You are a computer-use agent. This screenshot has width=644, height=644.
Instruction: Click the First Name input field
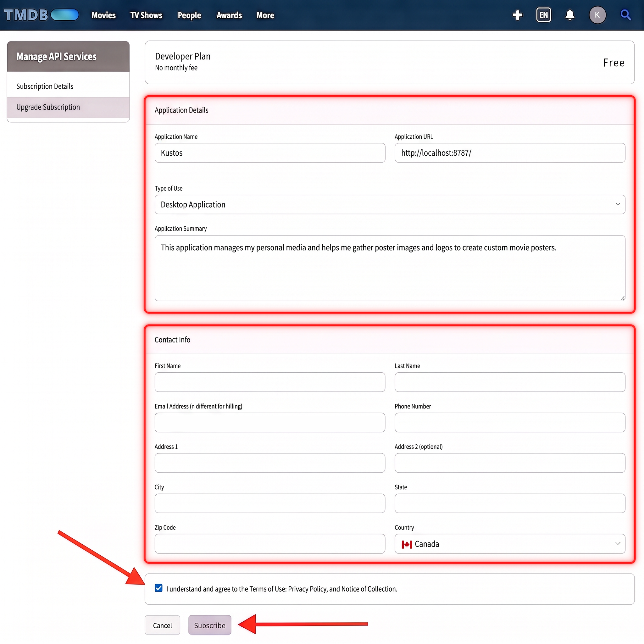pos(270,382)
